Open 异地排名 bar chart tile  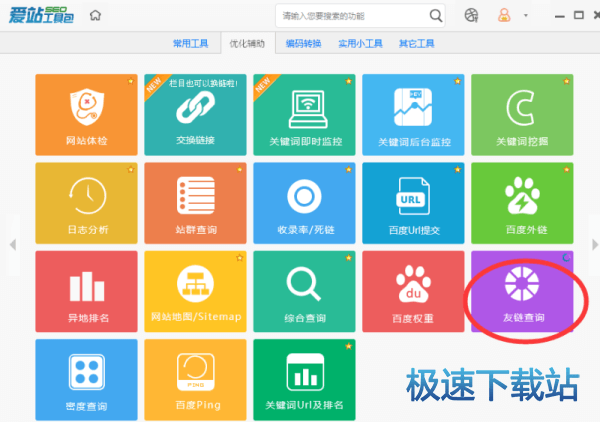[86, 292]
